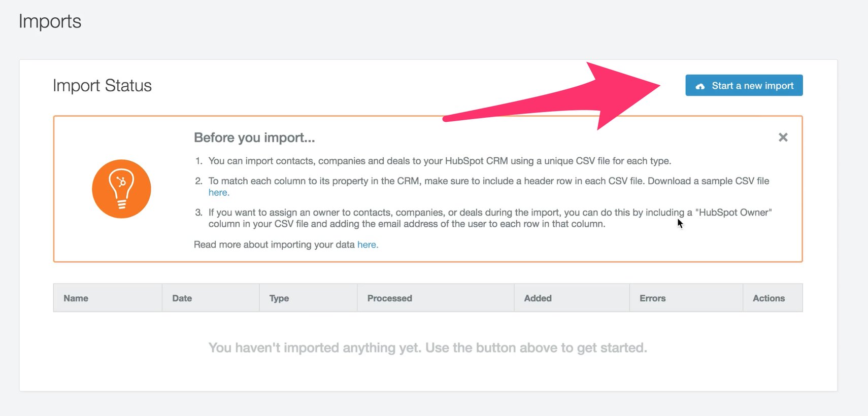Download the sample CSV via the "here" link
The width and height of the screenshot is (868, 416).
pyautogui.click(x=217, y=192)
